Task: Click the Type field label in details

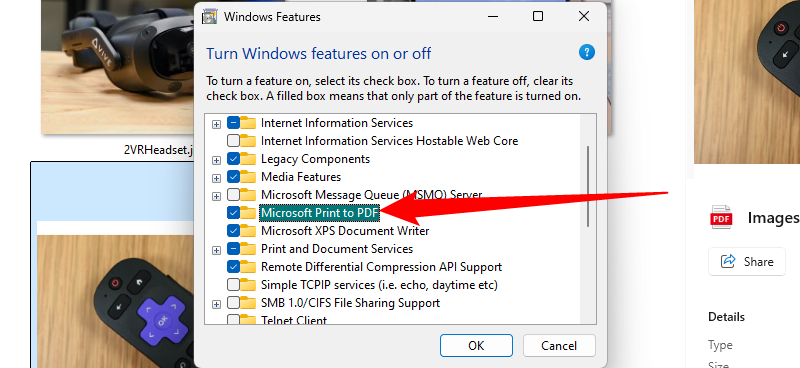Action: click(720, 346)
